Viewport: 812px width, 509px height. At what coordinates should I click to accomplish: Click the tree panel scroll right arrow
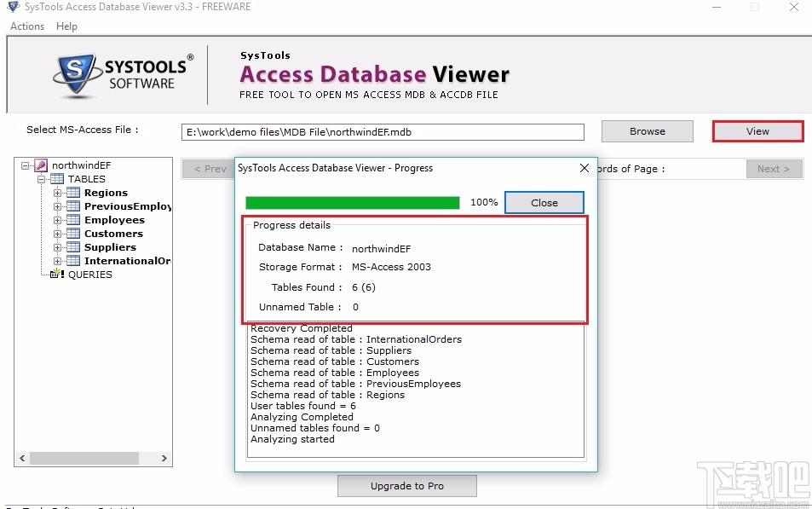coord(164,458)
